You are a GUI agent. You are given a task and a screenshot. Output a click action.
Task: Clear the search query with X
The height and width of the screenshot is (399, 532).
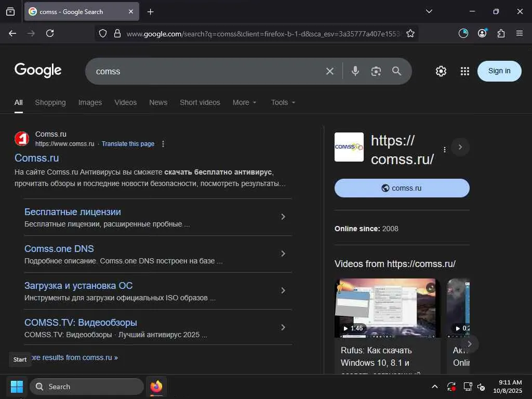pyautogui.click(x=330, y=71)
